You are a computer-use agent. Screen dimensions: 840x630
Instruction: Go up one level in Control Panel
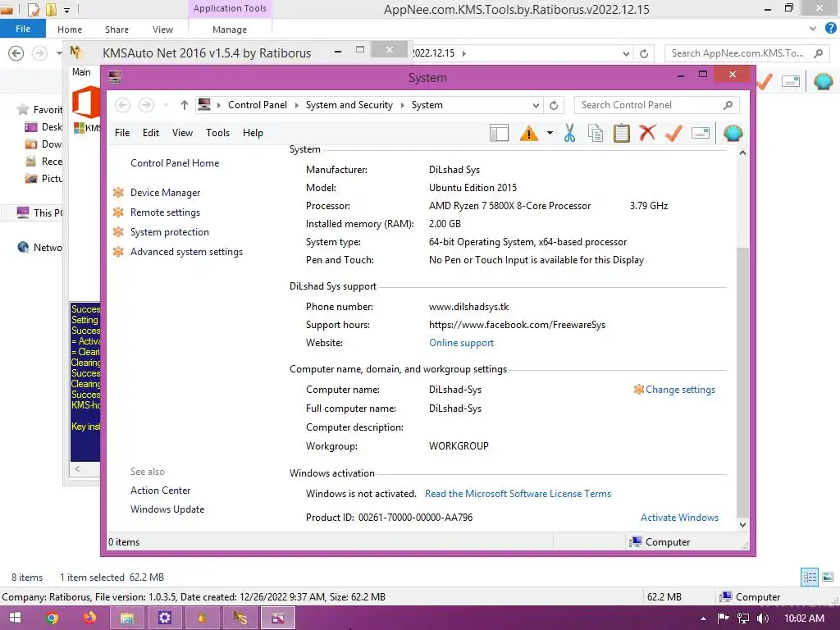185,105
